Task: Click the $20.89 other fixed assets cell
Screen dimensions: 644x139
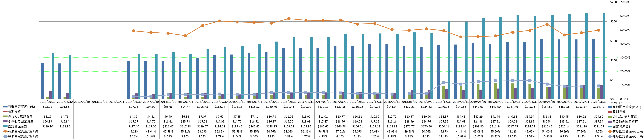Action: point(47,121)
